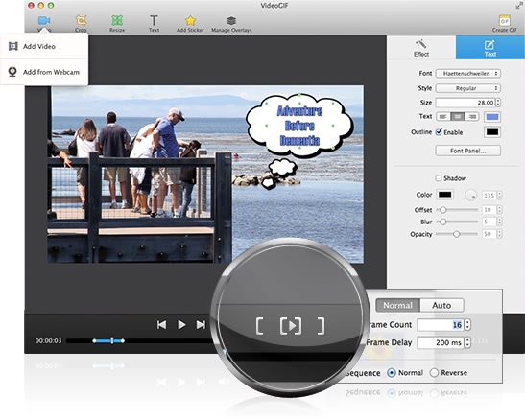Viewport: 525px width, 420px height.
Task: Play the video preview
Action: coord(181,325)
